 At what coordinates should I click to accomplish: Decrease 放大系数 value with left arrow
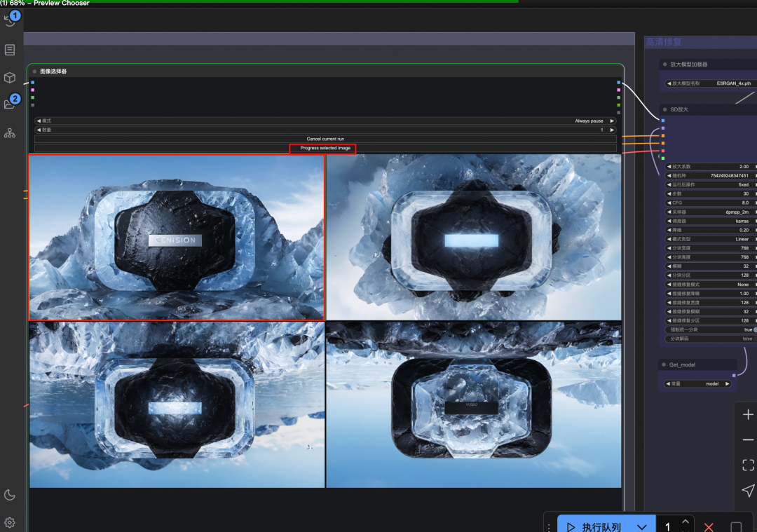[x=669, y=167]
